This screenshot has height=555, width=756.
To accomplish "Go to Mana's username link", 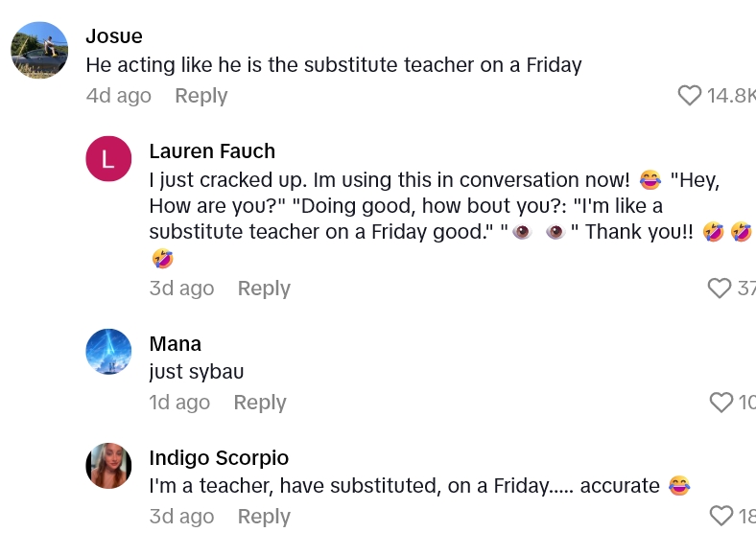I will click(175, 344).
